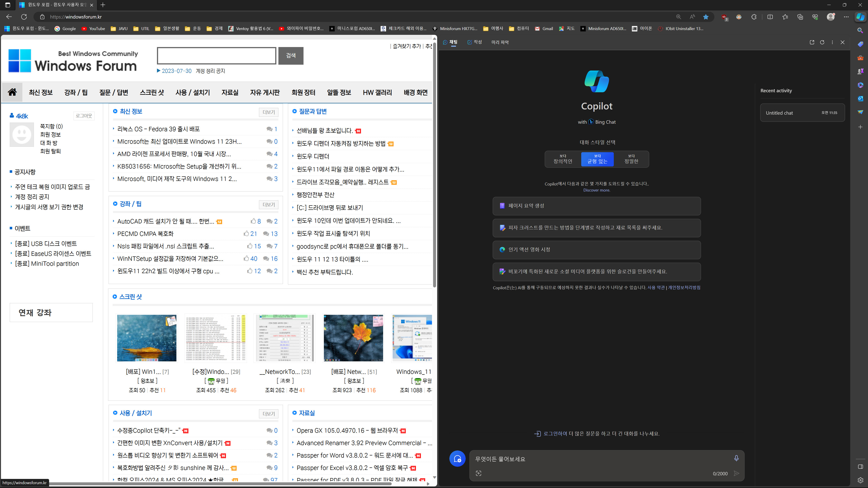The height and width of the screenshot is (488, 868).
Task: Switch to the 채팅 tab in Copilot
Action: (450, 42)
